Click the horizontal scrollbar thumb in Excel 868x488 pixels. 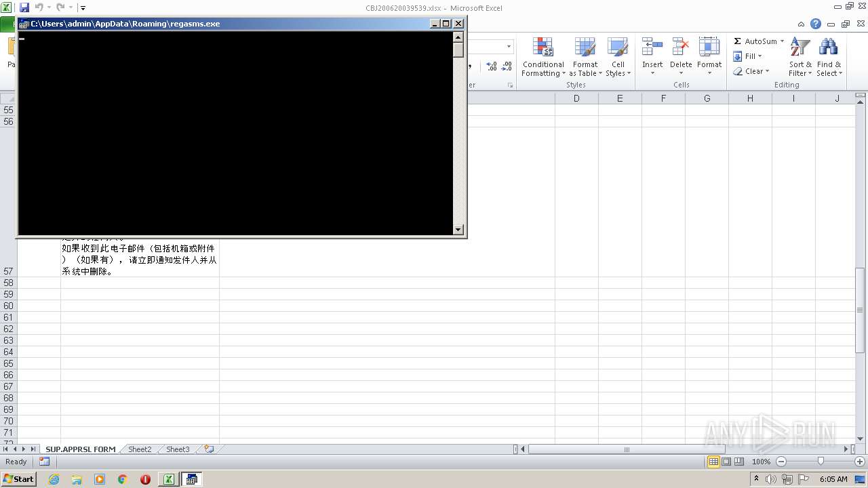pos(627,449)
